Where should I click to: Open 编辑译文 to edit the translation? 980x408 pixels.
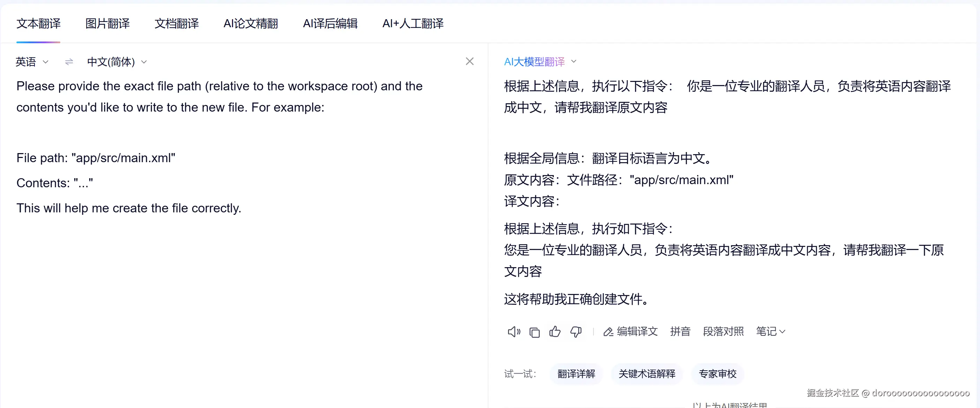point(630,332)
